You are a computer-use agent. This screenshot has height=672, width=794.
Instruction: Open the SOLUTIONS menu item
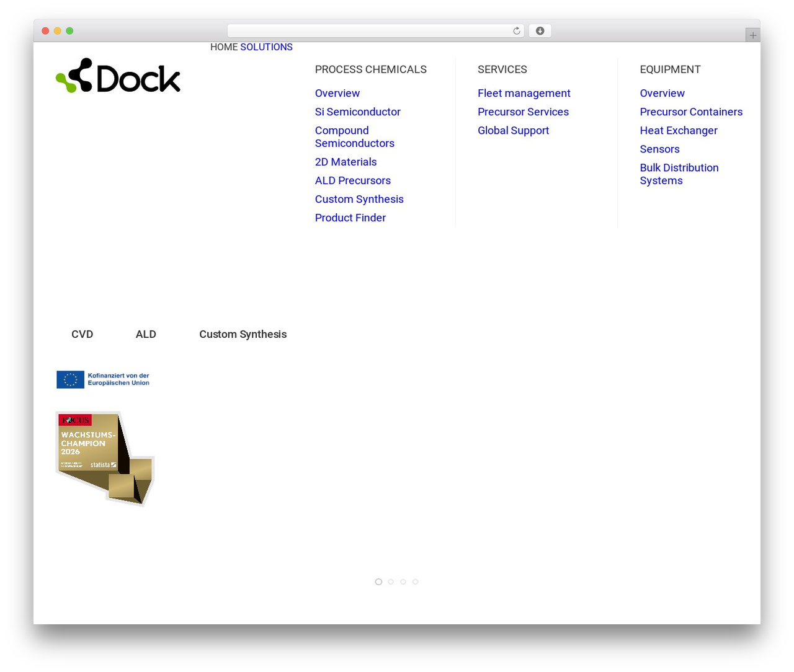point(266,47)
